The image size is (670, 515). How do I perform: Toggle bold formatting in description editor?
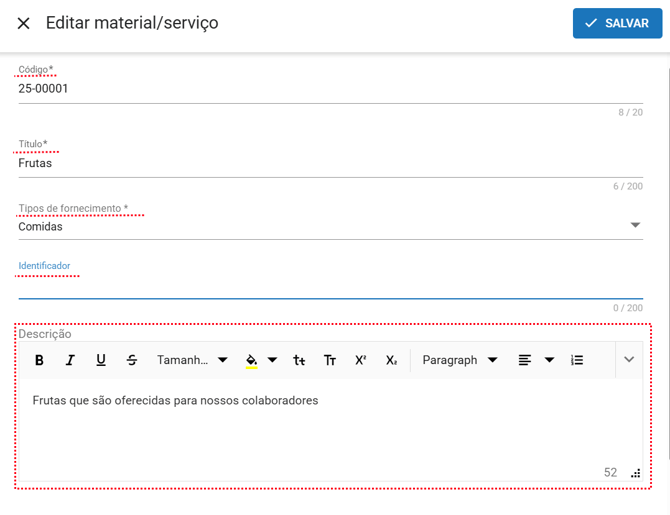tap(40, 360)
